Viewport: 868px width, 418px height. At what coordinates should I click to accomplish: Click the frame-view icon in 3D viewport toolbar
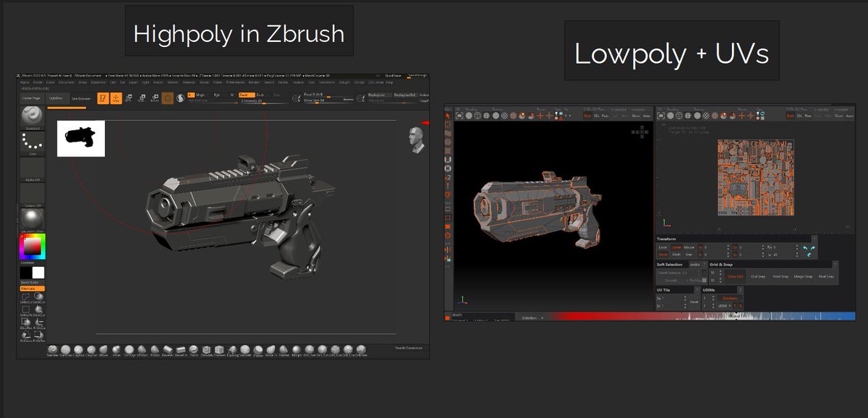(x=459, y=116)
